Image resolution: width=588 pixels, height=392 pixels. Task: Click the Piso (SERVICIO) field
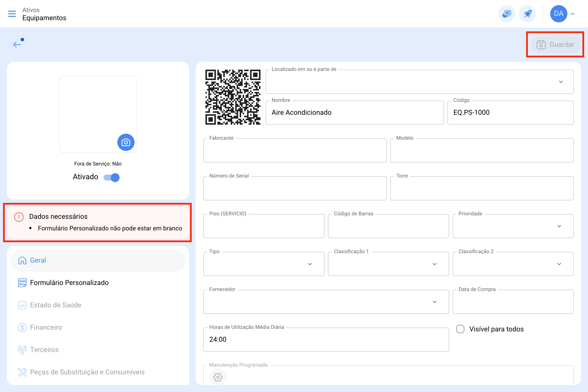(x=264, y=226)
